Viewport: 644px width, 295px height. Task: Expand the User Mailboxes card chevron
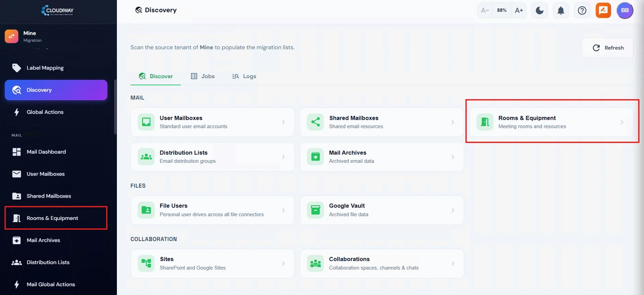[283, 122]
